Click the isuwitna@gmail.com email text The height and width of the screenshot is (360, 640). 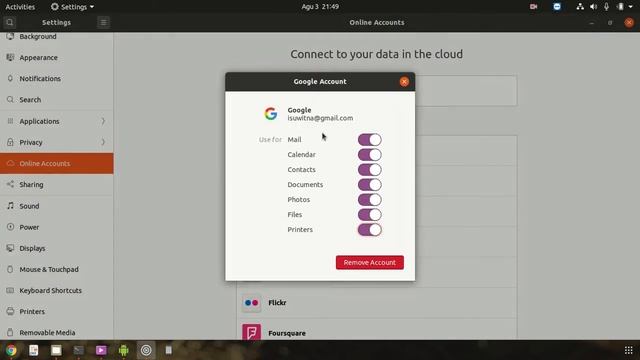[x=320, y=118]
